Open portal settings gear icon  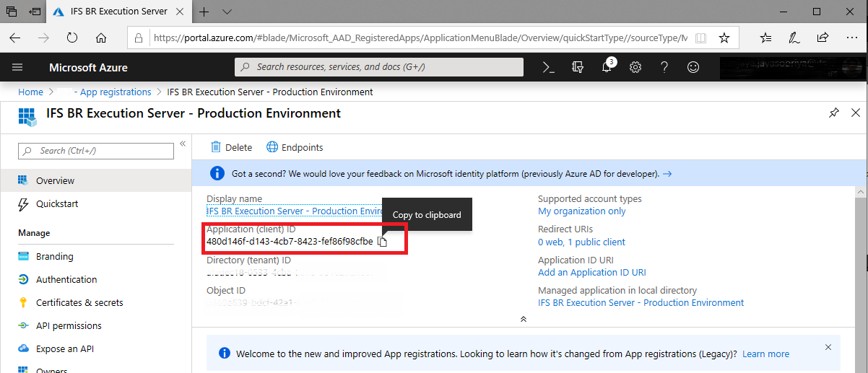[635, 67]
